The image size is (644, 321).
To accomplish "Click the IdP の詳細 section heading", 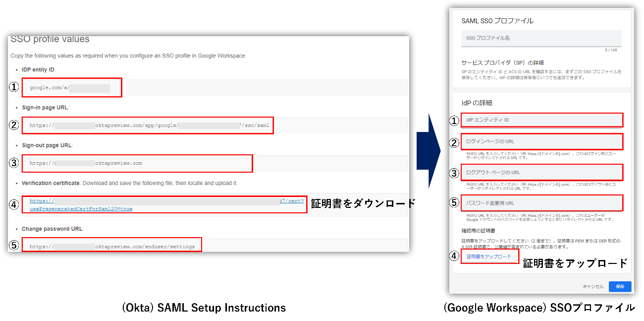I will (x=477, y=103).
